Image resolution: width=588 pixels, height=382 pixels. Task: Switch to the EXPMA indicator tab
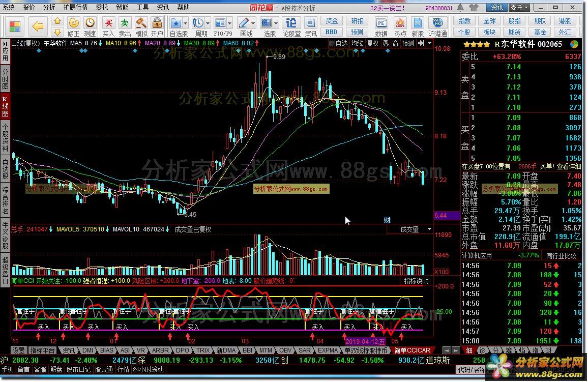328,350
